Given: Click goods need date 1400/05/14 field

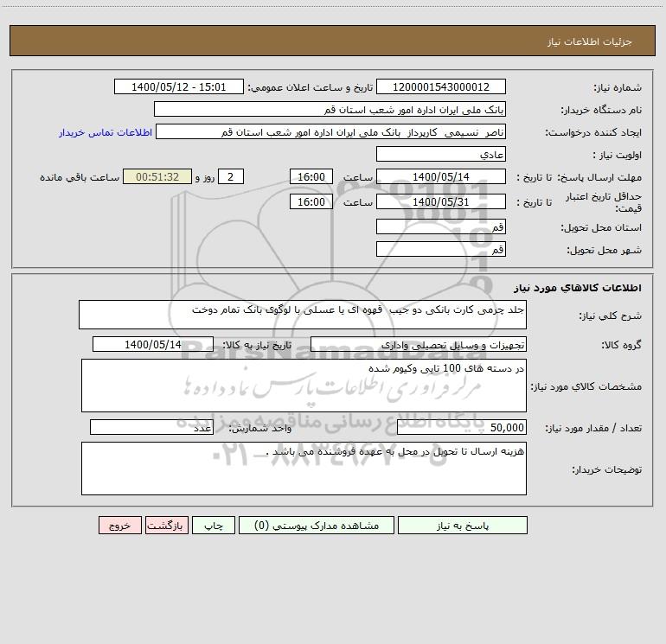Looking at the screenshot, I should coord(153,344).
